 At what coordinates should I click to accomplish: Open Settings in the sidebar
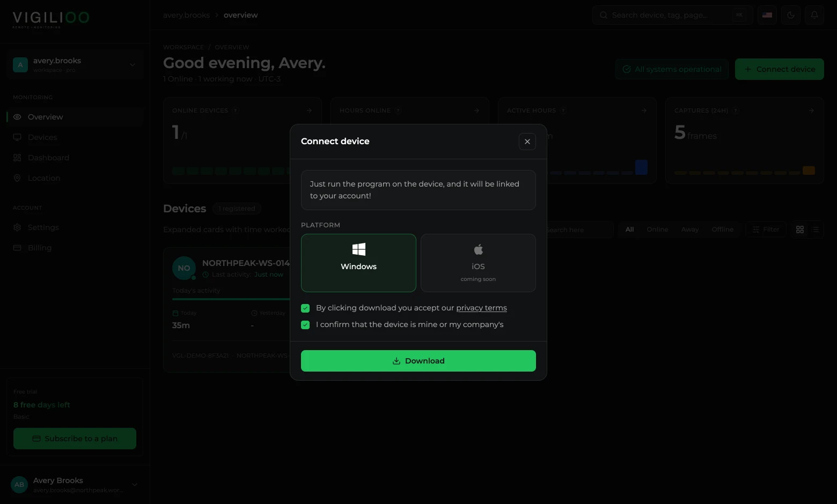(75, 227)
